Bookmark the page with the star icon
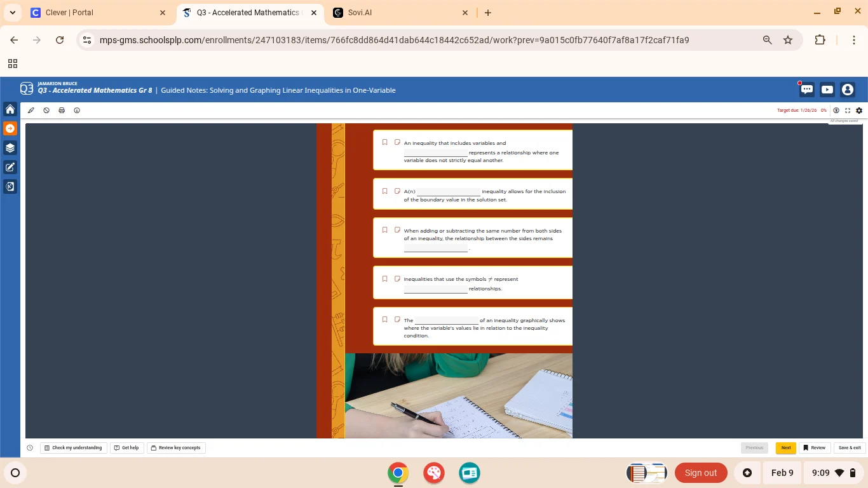868x488 pixels. pos(788,39)
